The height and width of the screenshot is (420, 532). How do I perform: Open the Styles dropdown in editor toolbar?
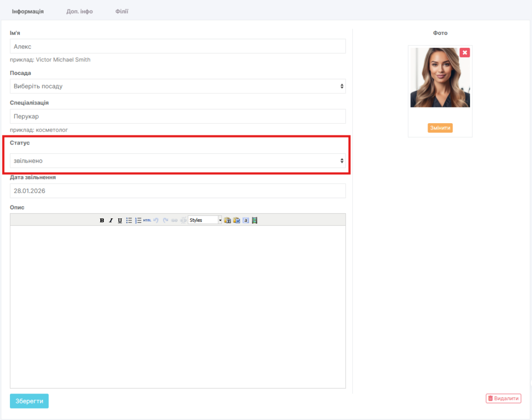point(205,220)
